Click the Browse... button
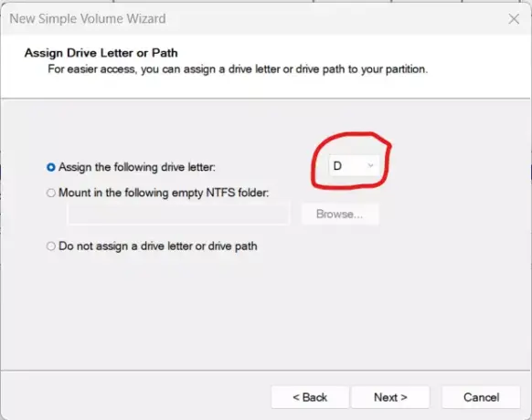 coord(340,214)
